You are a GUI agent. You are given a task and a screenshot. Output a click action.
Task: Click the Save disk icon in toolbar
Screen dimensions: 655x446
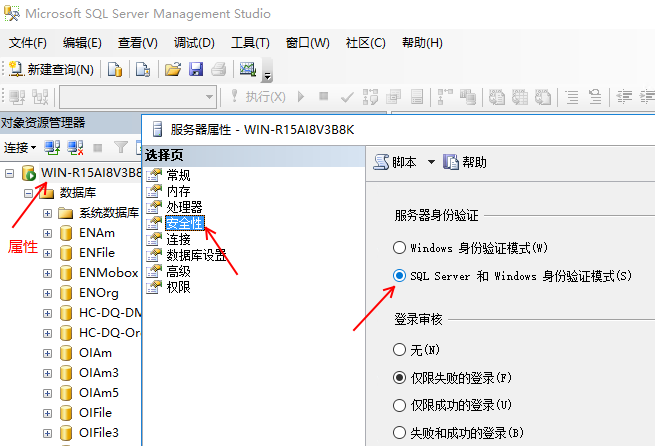[x=196, y=70]
